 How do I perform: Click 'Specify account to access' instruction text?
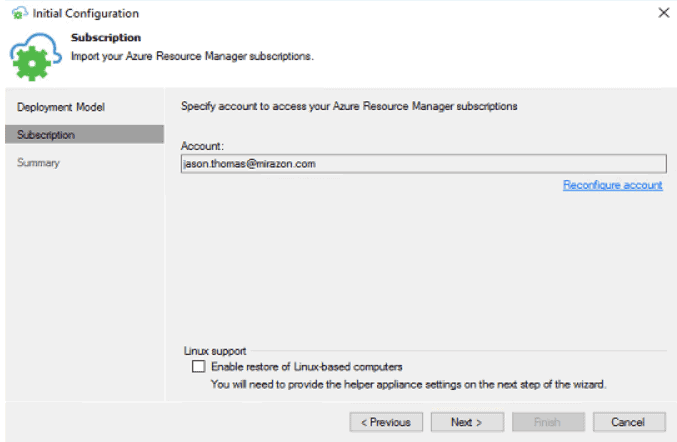coord(349,106)
